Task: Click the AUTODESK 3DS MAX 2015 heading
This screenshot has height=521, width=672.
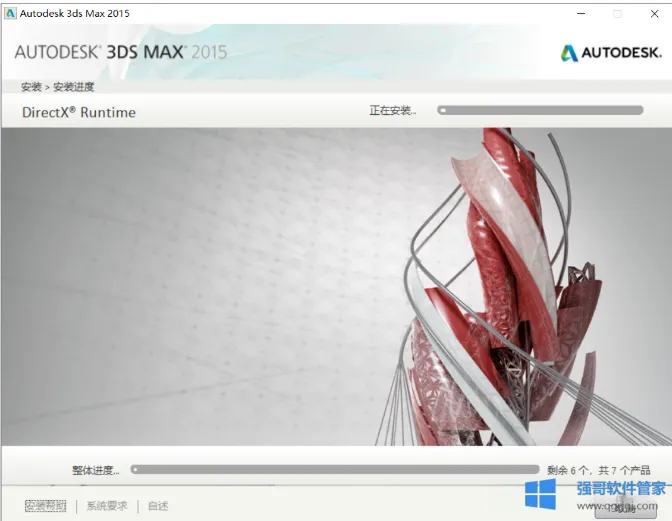Action: [121, 52]
